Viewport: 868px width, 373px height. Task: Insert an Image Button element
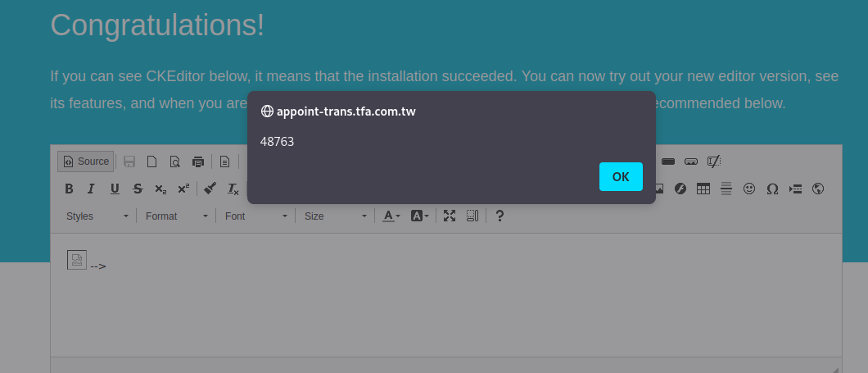691,161
